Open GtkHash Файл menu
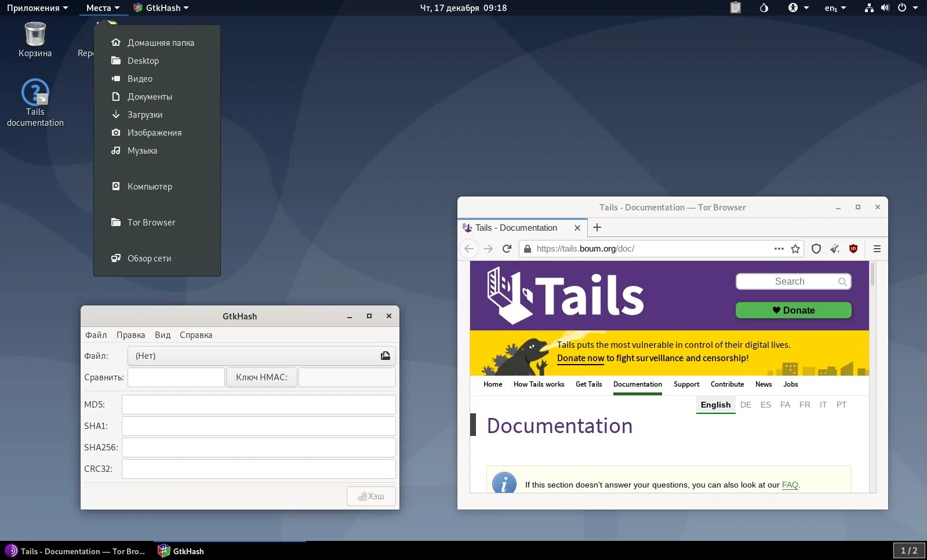Screen dimensions: 927x560 click(x=96, y=334)
